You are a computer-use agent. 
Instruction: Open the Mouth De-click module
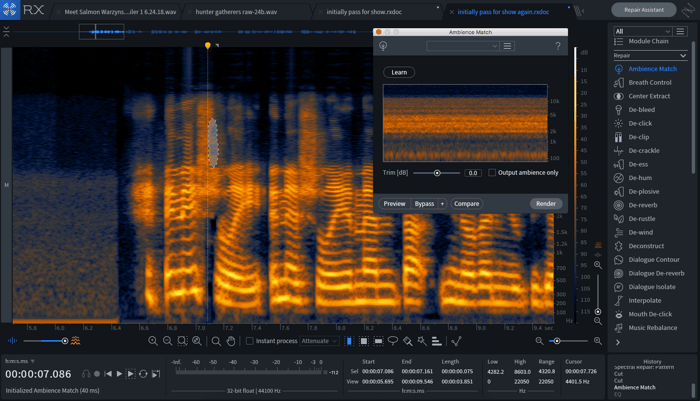650,314
